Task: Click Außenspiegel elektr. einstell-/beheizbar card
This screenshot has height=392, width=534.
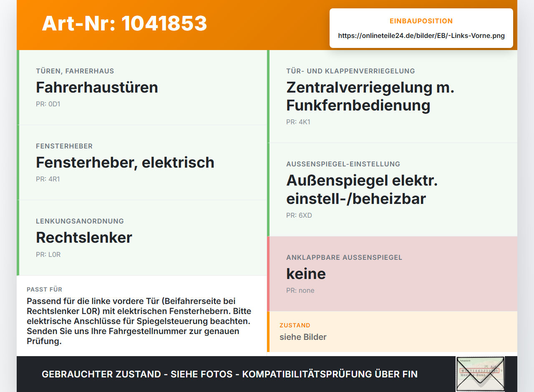Action: tap(392, 190)
